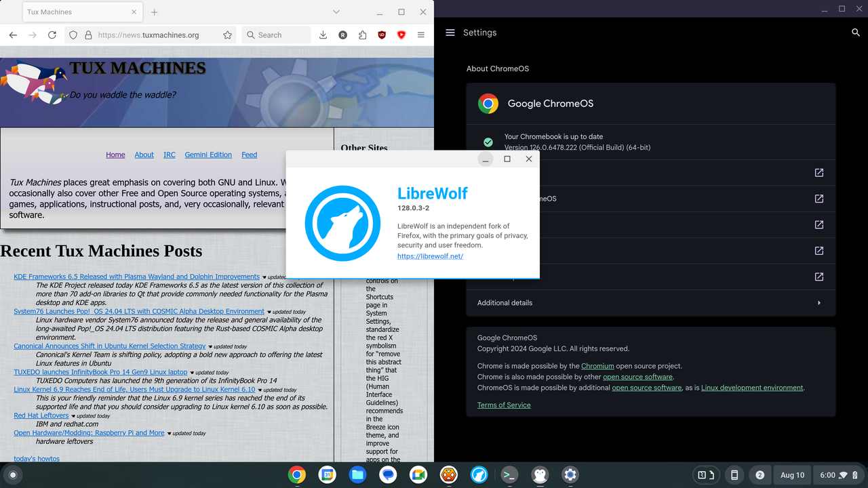
Task: Open the Settings gear on the shelf
Action: tap(570, 475)
